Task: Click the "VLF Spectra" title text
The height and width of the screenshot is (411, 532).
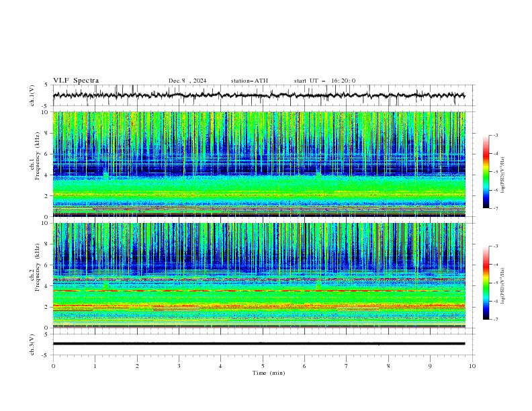Action: click(76, 81)
